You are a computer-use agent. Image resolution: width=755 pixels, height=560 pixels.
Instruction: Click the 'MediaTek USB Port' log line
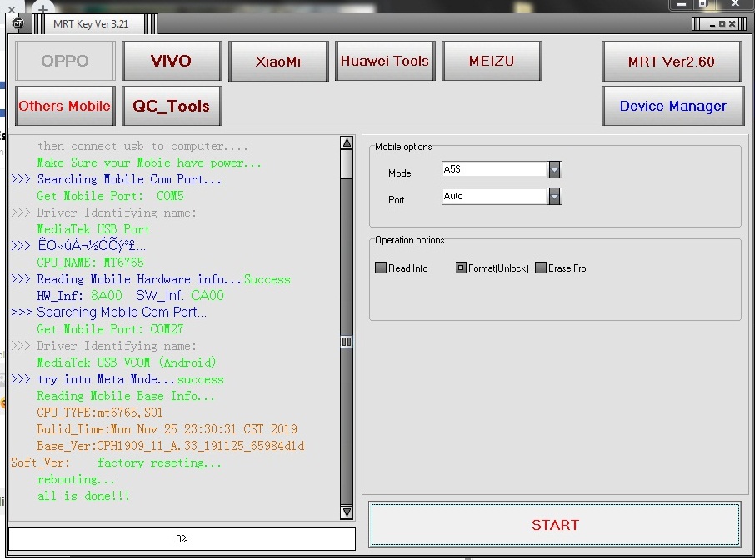[x=93, y=229]
